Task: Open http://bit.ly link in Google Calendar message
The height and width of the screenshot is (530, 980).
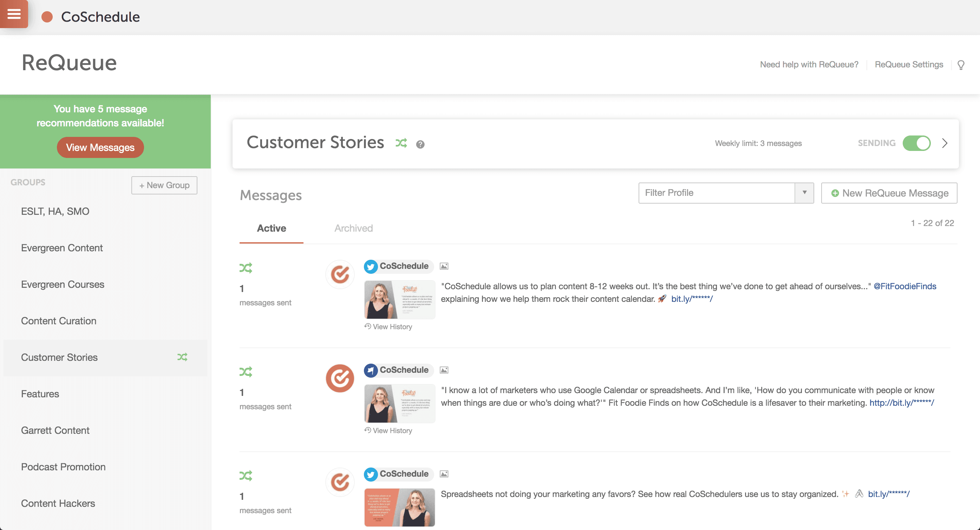Action: coord(902,403)
